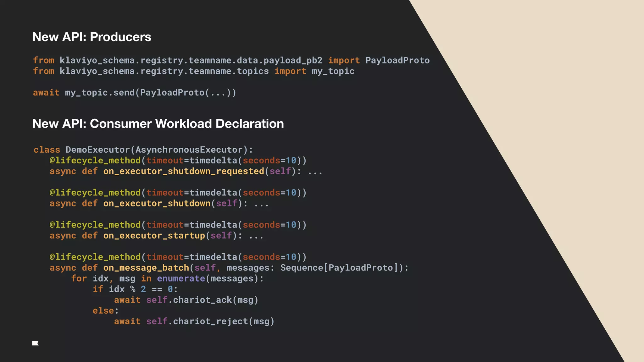644x362 pixels.
Task: Click the enumerate function call
Action: 181,279
